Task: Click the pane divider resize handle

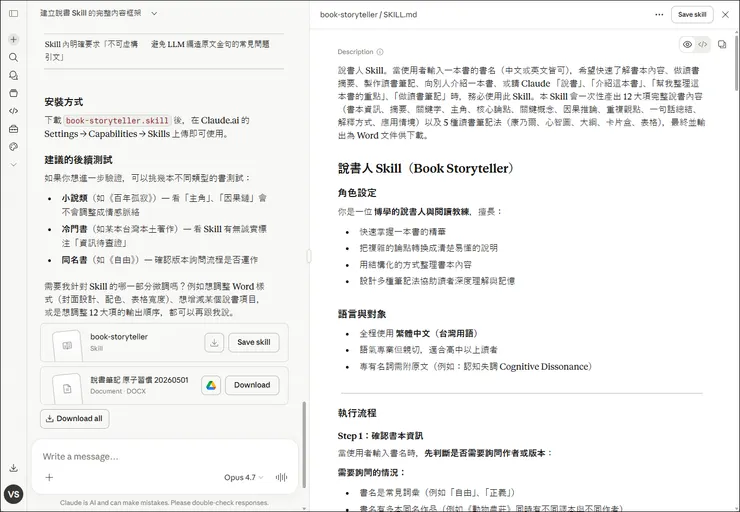Action: click(x=309, y=256)
